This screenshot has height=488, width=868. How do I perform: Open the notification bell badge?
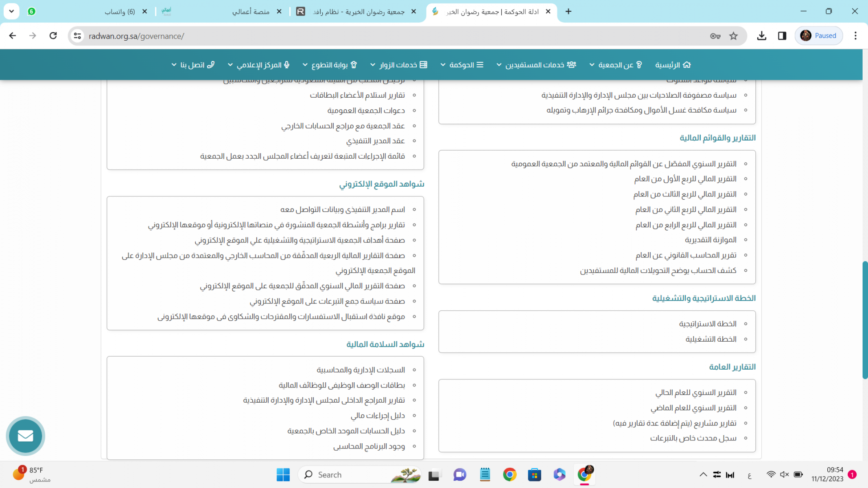point(852,475)
